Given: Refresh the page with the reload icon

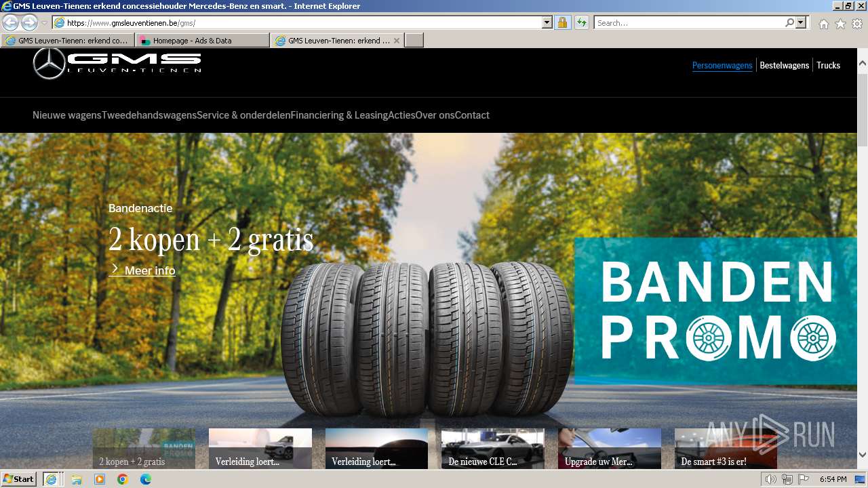Looking at the screenshot, I should pyautogui.click(x=581, y=23).
